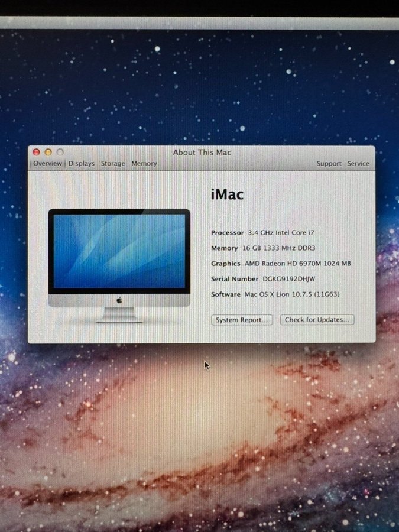
Task: Click the Apple logo on iMac illustration
Action: click(119, 300)
